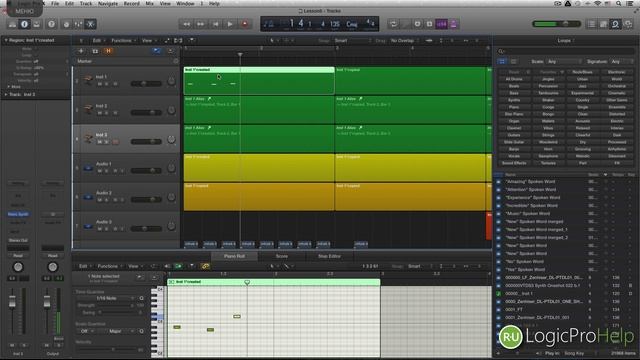Go to beginning with transport button
Screen dimensions: 640x360
tap(216, 24)
